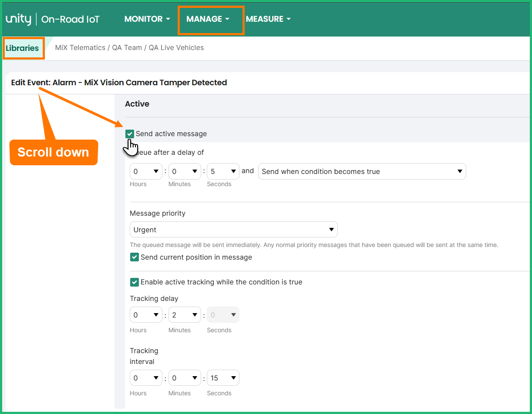Open Tracking delay Hours dropdown
The width and height of the screenshot is (532, 414).
[x=146, y=315]
